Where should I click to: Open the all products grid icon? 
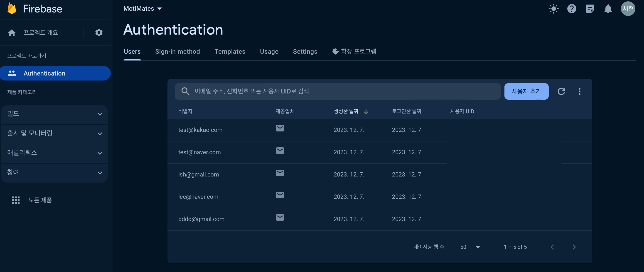pyautogui.click(x=16, y=200)
